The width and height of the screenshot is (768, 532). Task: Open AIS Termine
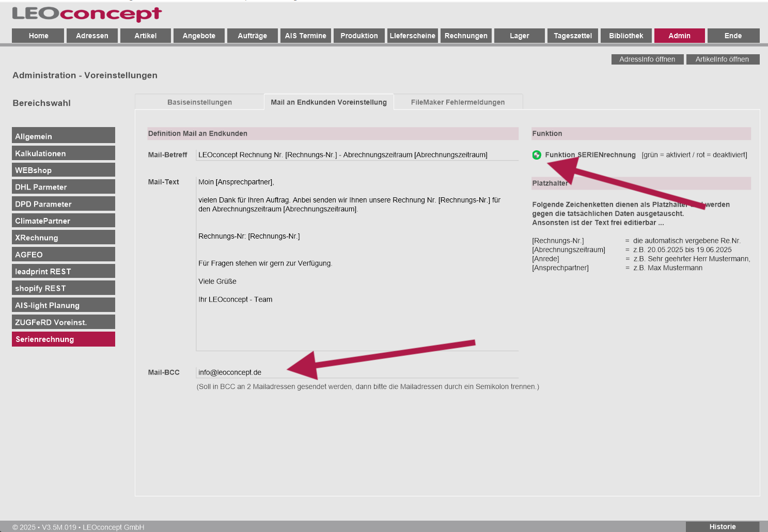click(306, 36)
